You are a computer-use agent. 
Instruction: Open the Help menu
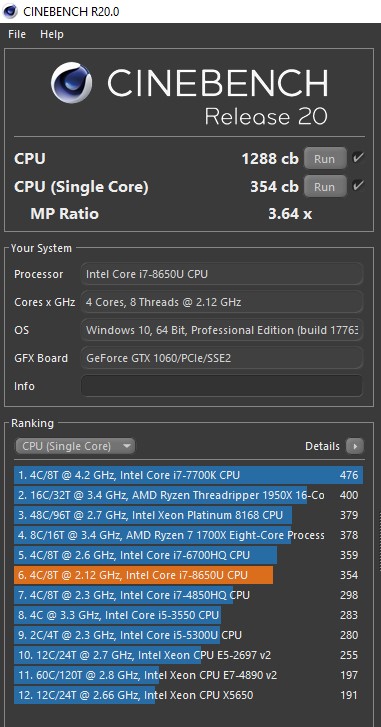(51, 34)
